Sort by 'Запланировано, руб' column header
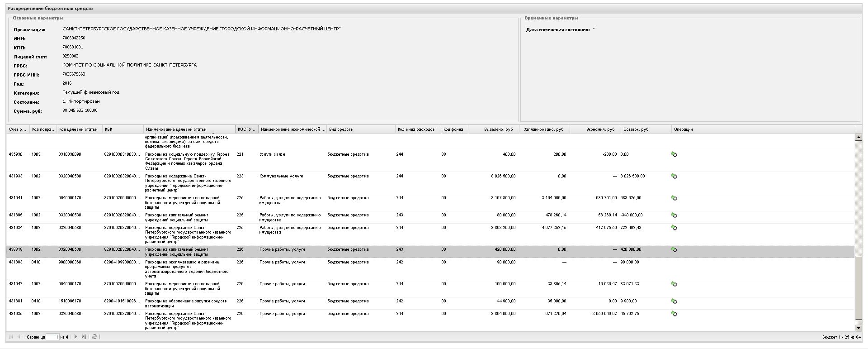 click(x=545, y=129)
